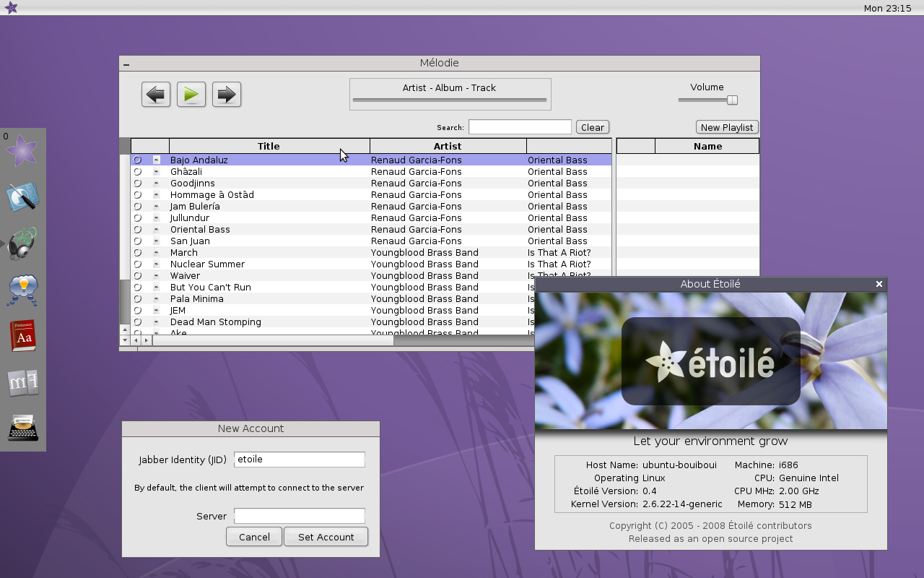Click the Name column header in playlists
This screenshot has width=924, height=578.
tap(707, 146)
